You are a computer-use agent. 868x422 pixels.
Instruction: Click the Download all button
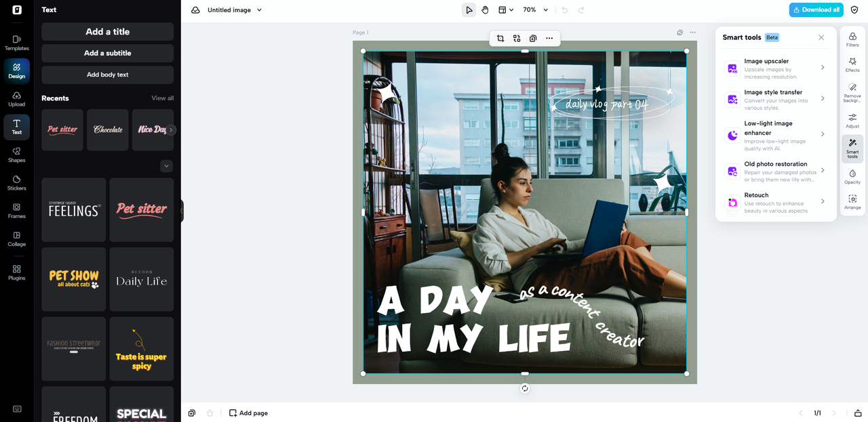[x=816, y=10]
